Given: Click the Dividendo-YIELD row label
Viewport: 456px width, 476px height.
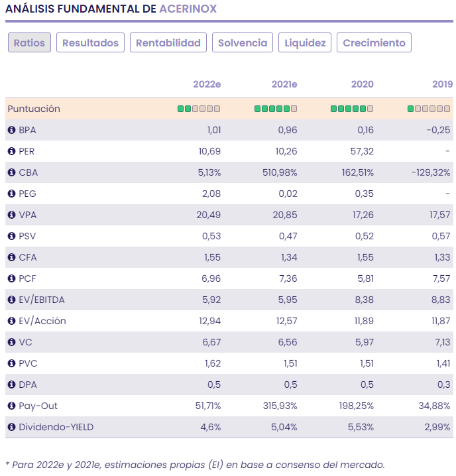Looking at the screenshot, I should 56,427.
